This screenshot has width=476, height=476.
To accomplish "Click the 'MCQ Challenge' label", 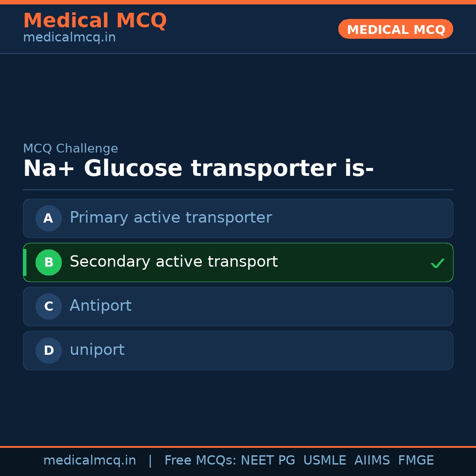I will [71, 149].
